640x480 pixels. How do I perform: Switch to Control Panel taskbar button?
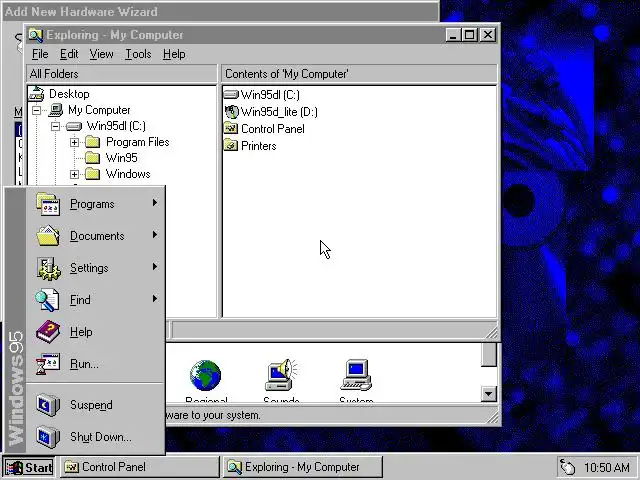(140, 467)
